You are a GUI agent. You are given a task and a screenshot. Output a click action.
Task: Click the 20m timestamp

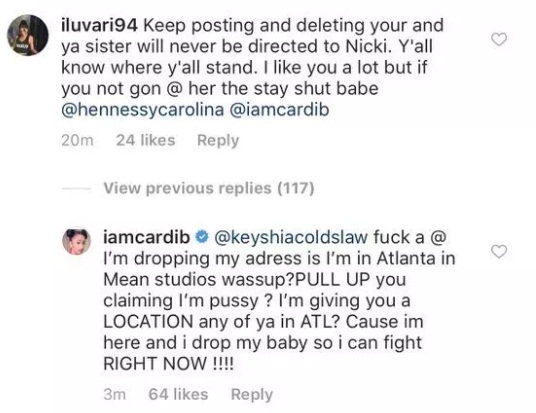pos(78,141)
